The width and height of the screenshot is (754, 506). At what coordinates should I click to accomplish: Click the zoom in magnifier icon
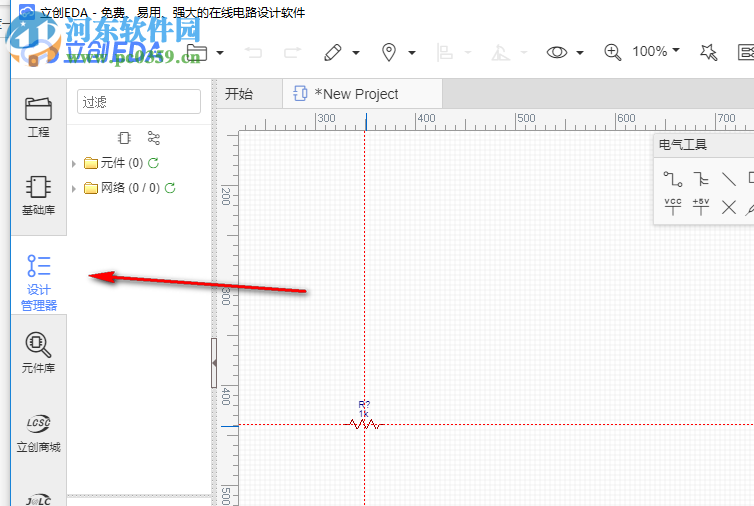click(x=613, y=52)
